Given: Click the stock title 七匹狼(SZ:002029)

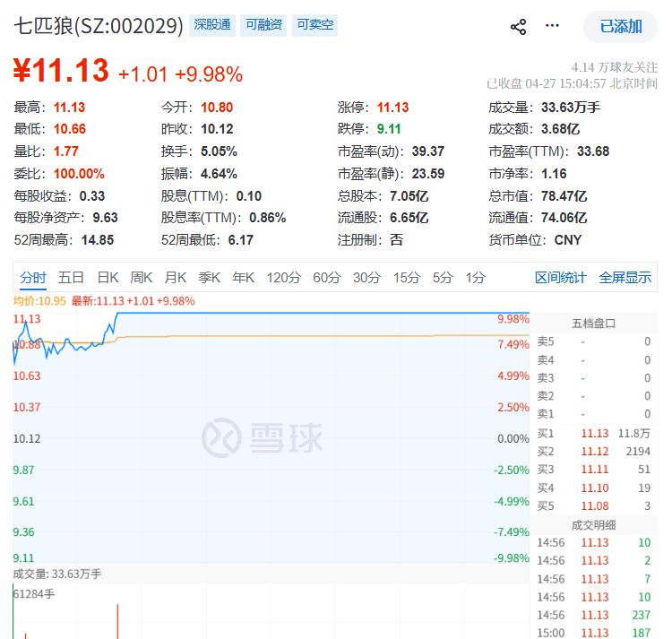Looking at the screenshot, I should tap(99, 26).
